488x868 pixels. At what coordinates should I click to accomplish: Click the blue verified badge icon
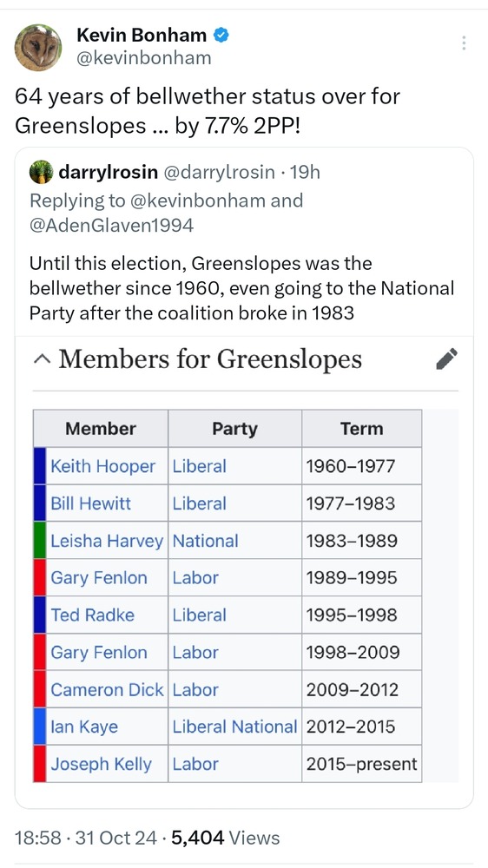(x=222, y=36)
